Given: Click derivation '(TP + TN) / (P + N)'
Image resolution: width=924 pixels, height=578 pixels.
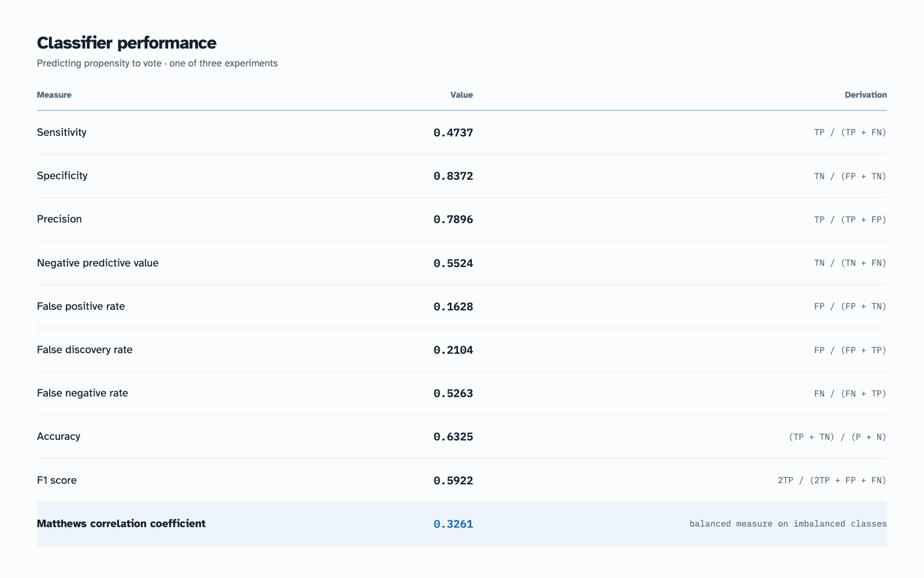Looking at the screenshot, I should 837,437.
